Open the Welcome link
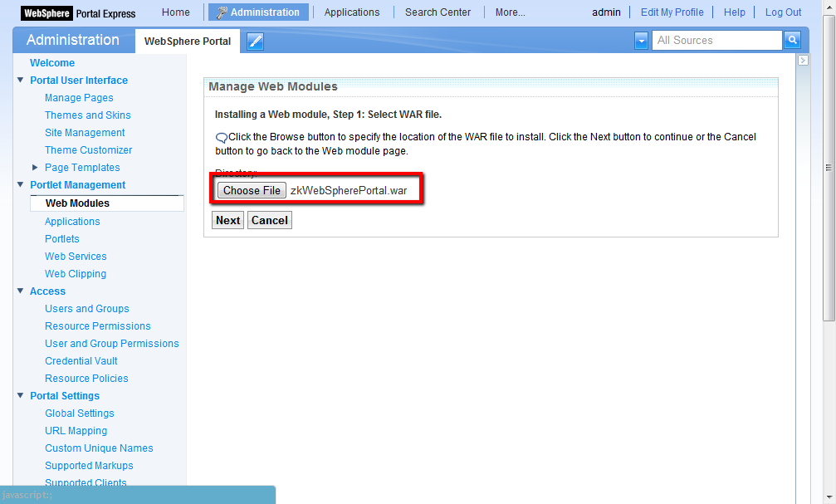This screenshot has height=504, width=836. tap(52, 62)
